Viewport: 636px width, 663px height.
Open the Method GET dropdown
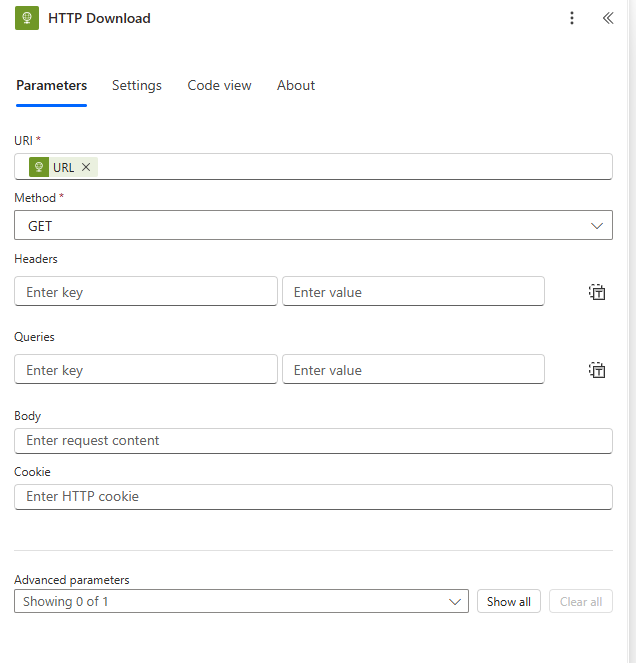pos(313,225)
